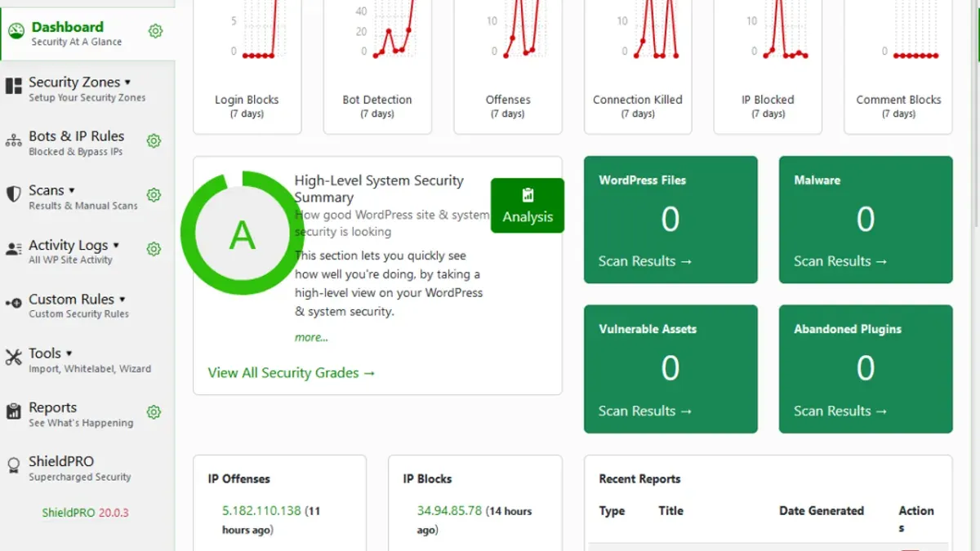Click the Security Zones grid icon
This screenshot has height=551, width=980.
(13, 86)
